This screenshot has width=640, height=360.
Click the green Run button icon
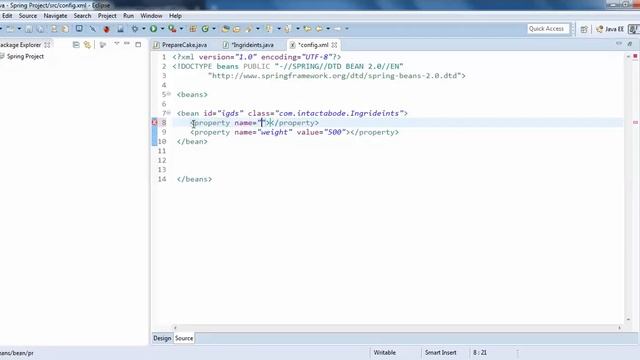pyautogui.click(x=153, y=29)
